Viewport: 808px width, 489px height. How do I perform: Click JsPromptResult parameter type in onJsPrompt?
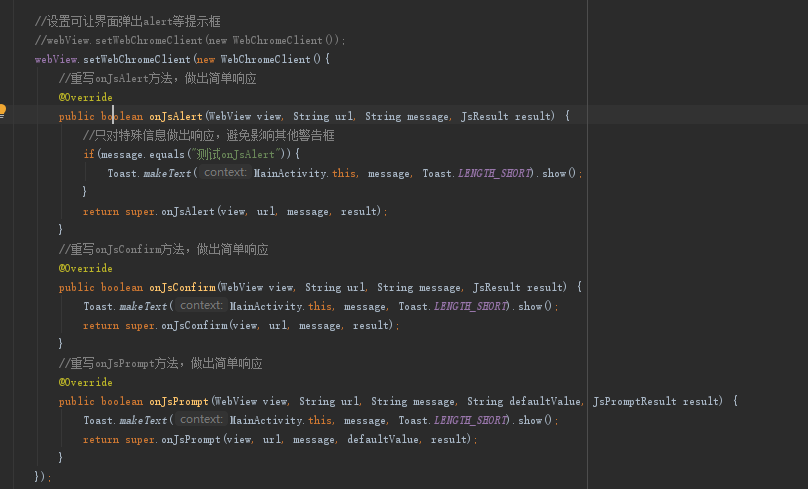click(x=634, y=401)
